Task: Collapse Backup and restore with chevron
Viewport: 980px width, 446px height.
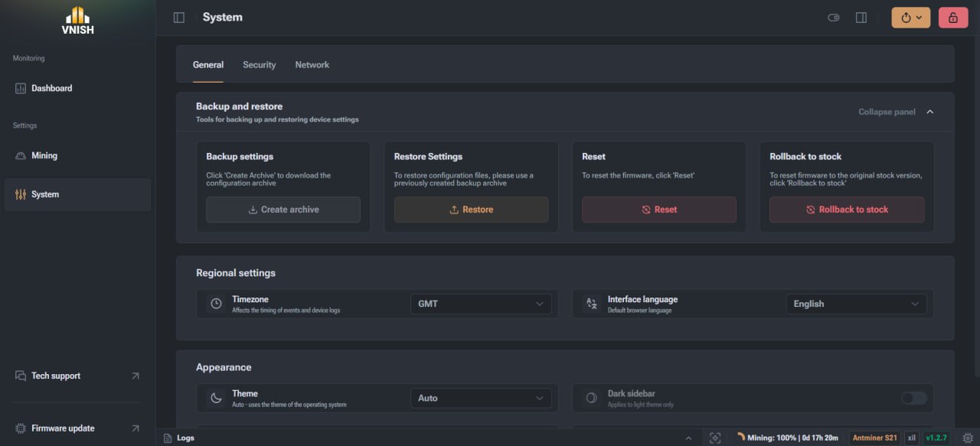Action: click(930, 112)
